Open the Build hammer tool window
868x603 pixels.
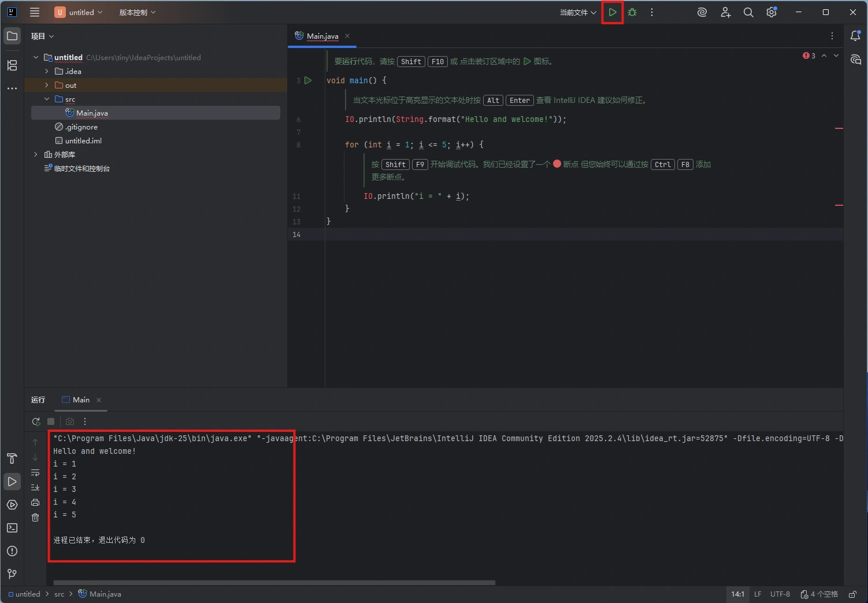coord(12,458)
